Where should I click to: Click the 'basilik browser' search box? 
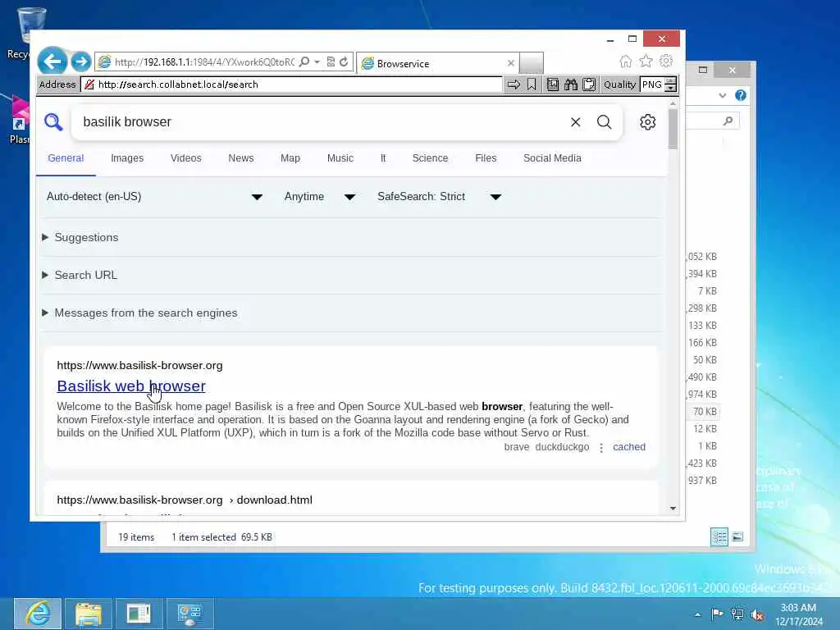click(x=322, y=121)
